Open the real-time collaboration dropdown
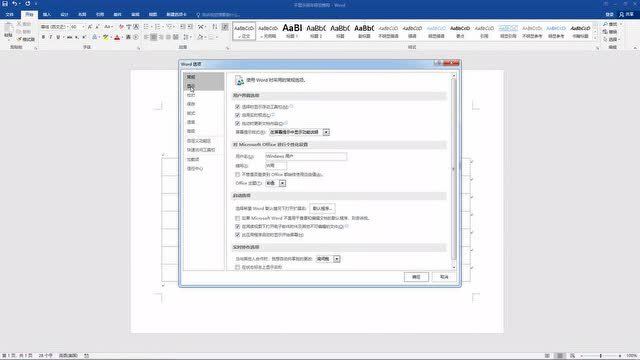Viewport: 640px width, 360px height. pyautogui.click(x=337, y=259)
